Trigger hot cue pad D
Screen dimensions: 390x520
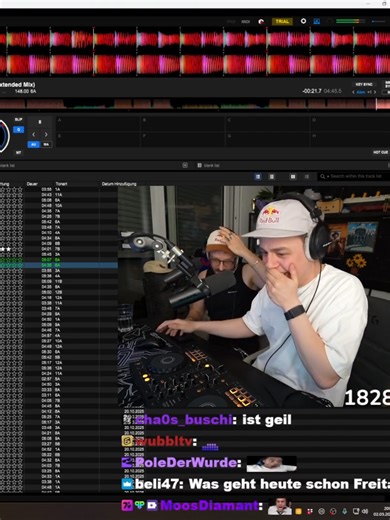coord(351,123)
